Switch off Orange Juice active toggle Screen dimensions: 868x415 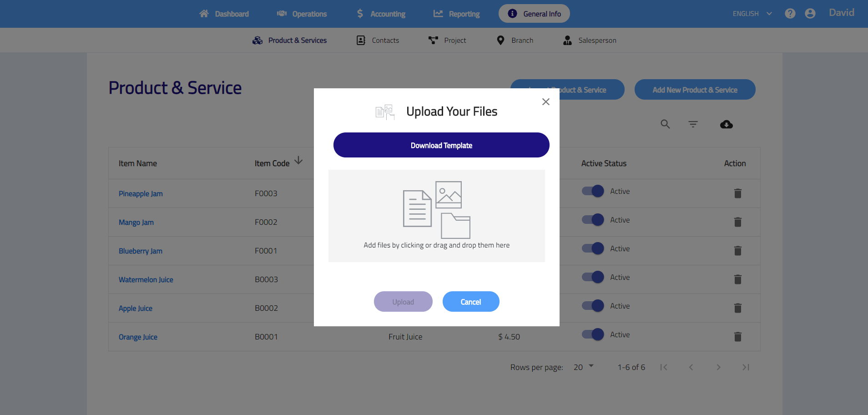pyautogui.click(x=593, y=334)
